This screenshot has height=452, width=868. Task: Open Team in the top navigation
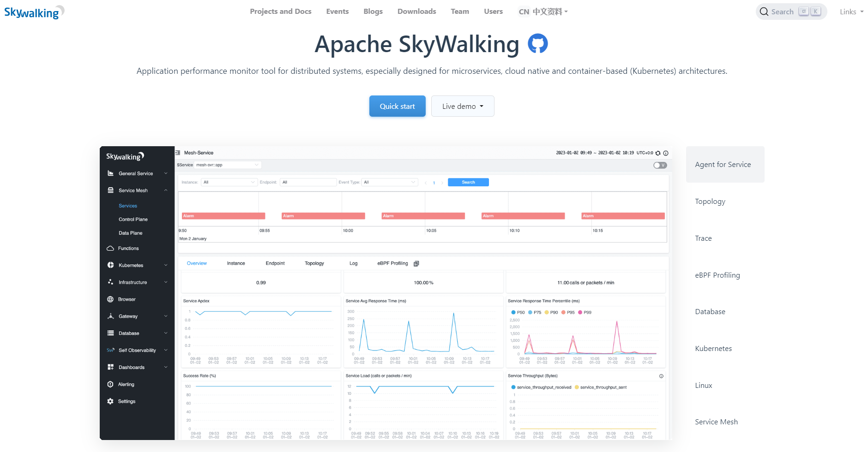(460, 12)
